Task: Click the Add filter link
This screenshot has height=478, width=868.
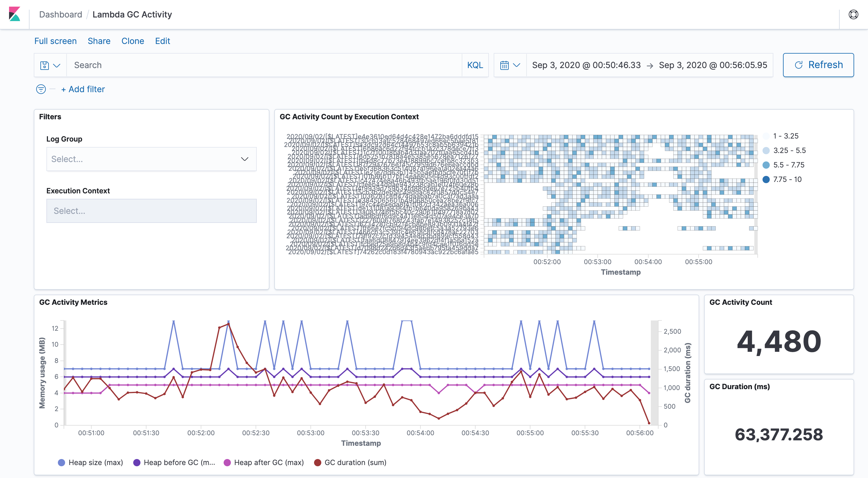Action: point(83,89)
